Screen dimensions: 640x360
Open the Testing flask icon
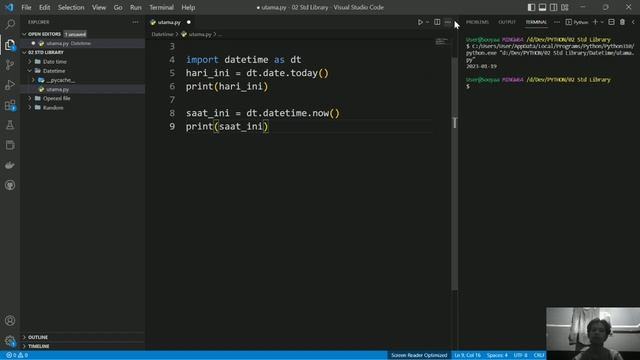coord(10,125)
